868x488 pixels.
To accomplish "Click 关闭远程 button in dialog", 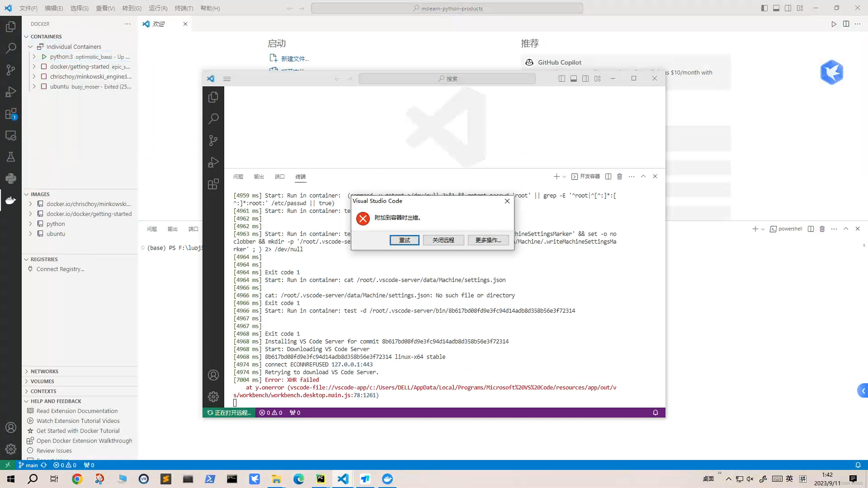I will coord(443,240).
